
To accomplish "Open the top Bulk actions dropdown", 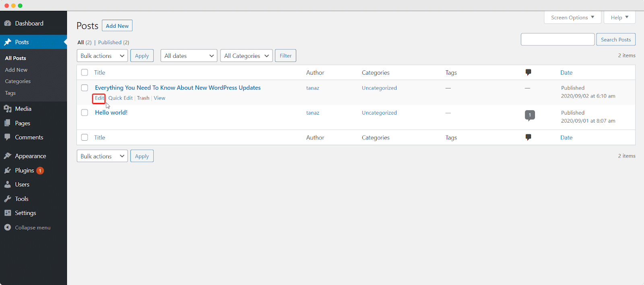I will point(102,56).
